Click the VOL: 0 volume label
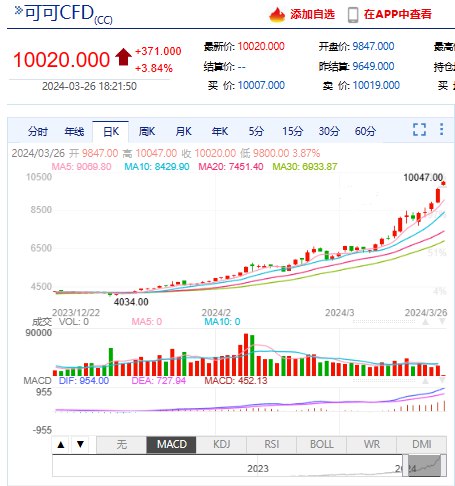Viewport: 455px width, 486px height. click(x=74, y=322)
